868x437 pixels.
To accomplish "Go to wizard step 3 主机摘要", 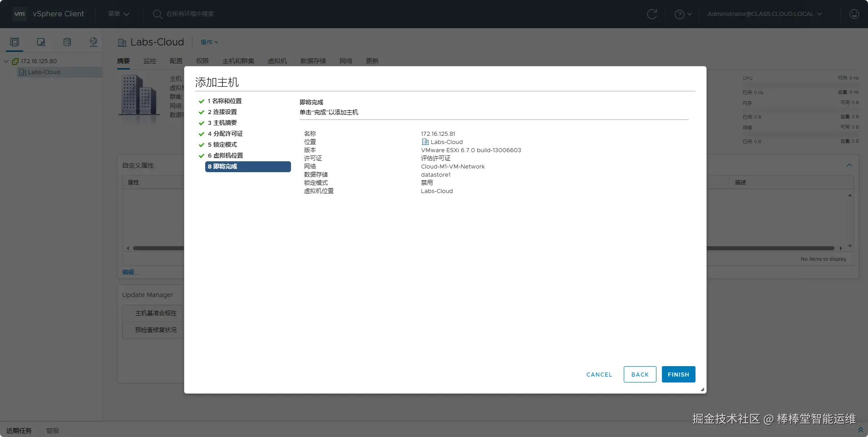I will coord(222,123).
